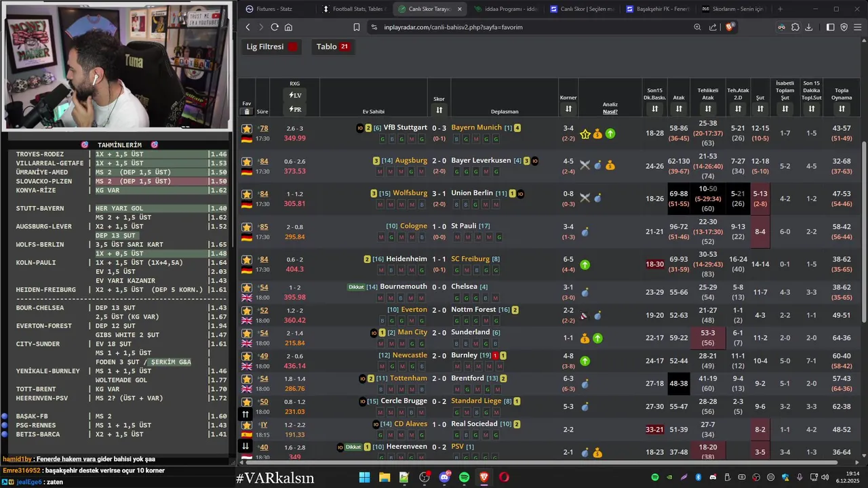Screen dimensions: 868x488
Task: Click the down arrow button beside Heerenveen row
Action: (245, 446)
